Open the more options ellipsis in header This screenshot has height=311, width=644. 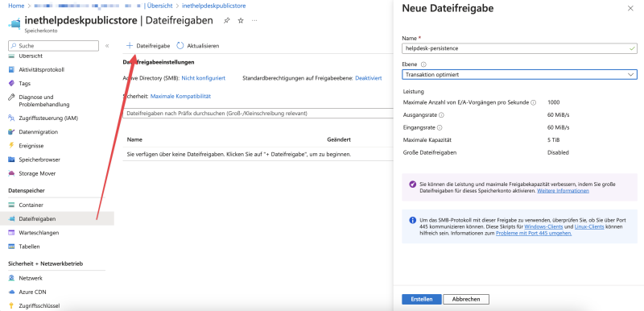254,20
